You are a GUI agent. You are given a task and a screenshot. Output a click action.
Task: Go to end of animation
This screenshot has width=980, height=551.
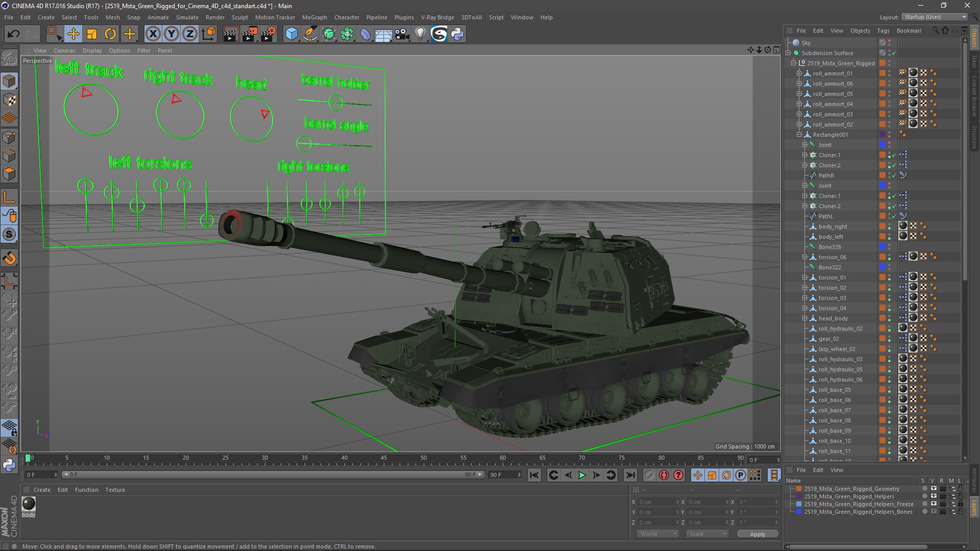(630, 475)
